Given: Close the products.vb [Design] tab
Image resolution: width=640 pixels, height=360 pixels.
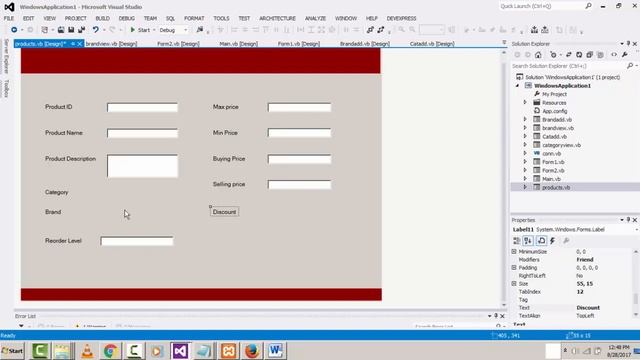Looking at the screenshot, I should (80, 44).
